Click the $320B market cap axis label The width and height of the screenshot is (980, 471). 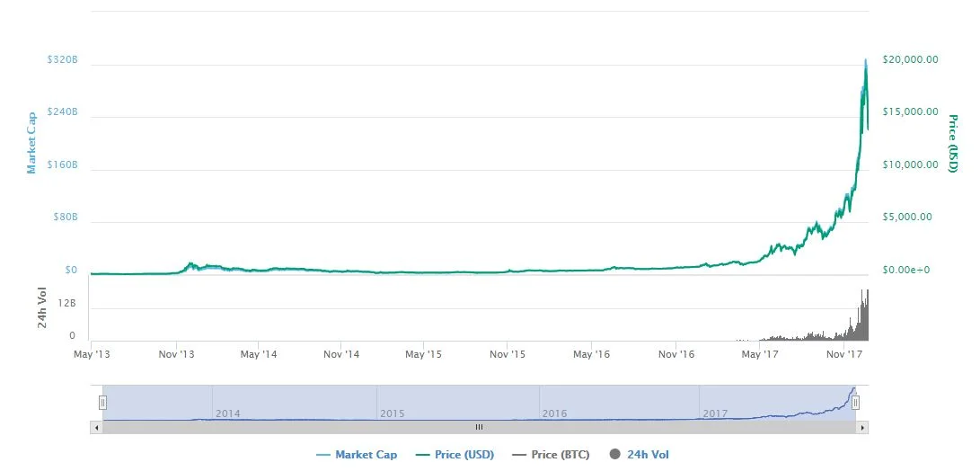coord(63,60)
